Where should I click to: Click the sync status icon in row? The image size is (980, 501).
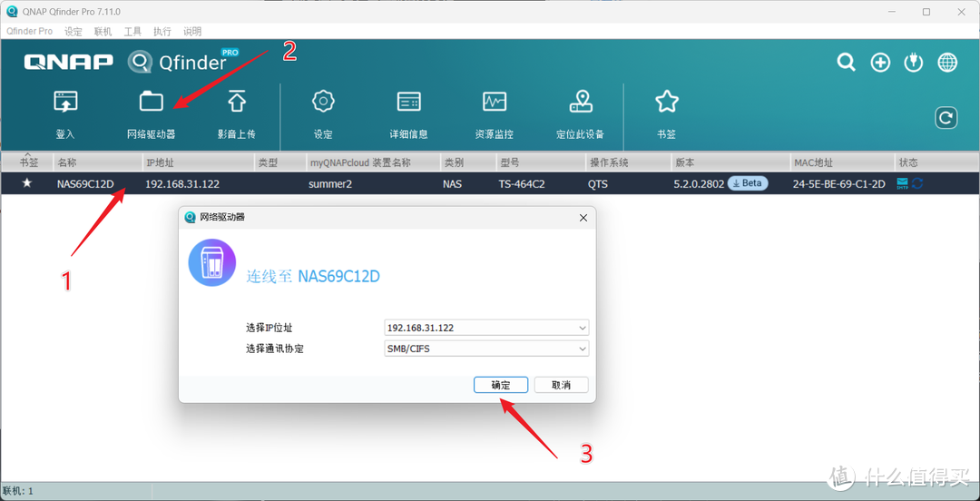(918, 183)
